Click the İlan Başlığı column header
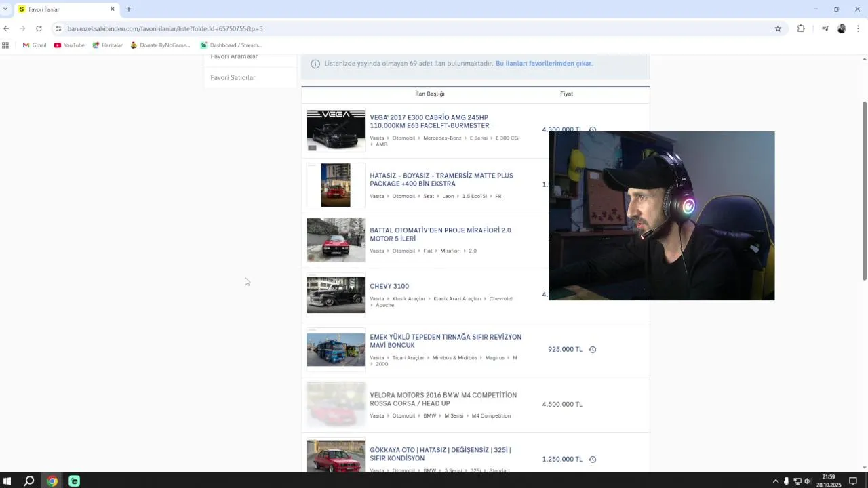The height and width of the screenshot is (488, 868). [x=430, y=94]
